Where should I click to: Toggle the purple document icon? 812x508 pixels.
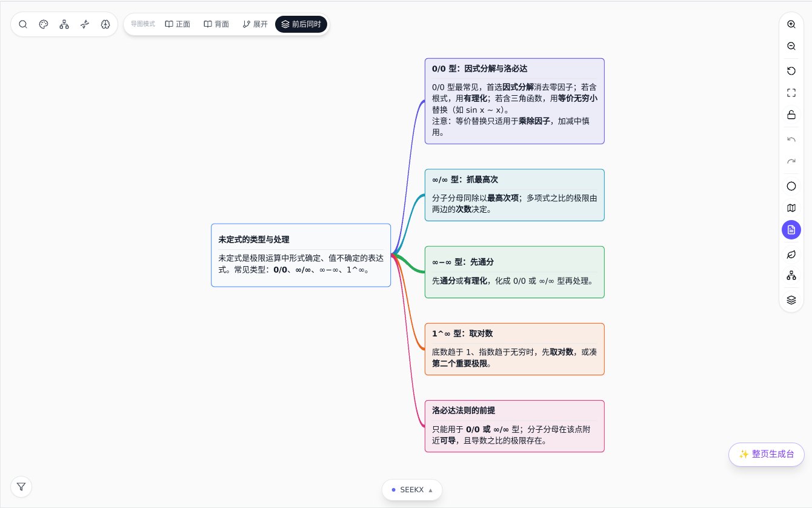point(791,230)
